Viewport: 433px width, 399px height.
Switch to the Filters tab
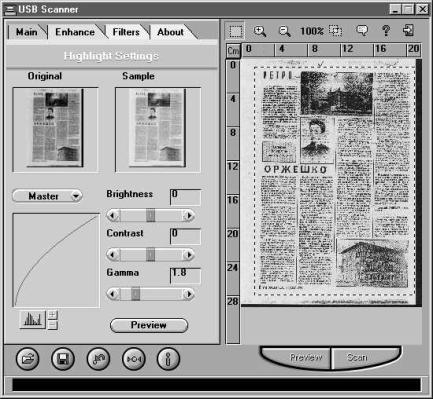tap(126, 32)
